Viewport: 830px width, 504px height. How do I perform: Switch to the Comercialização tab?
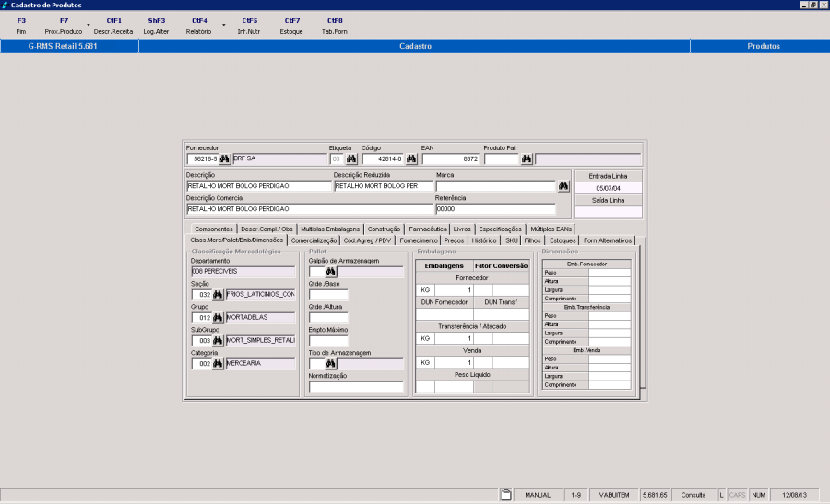(x=314, y=240)
